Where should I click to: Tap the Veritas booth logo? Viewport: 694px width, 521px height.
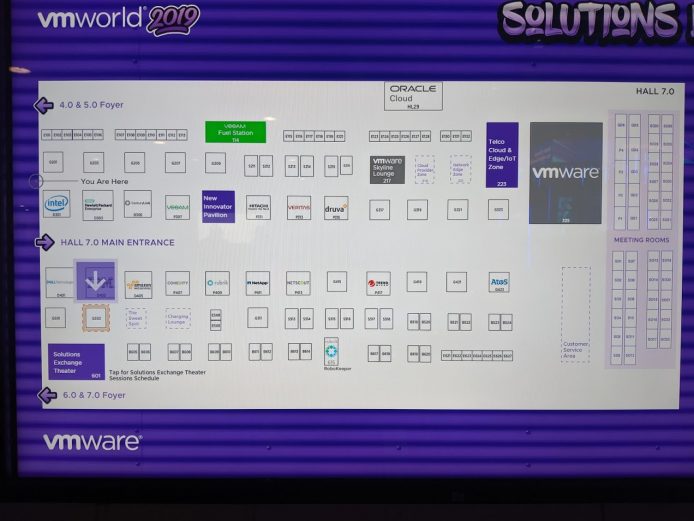[x=299, y=208]
